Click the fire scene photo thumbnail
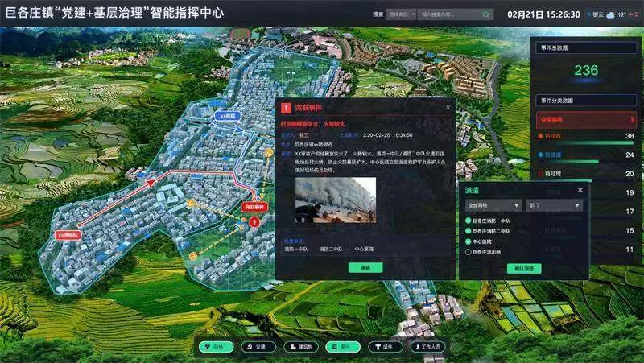The width and height of the screenshot is (644, 363). tap(335, 200)
